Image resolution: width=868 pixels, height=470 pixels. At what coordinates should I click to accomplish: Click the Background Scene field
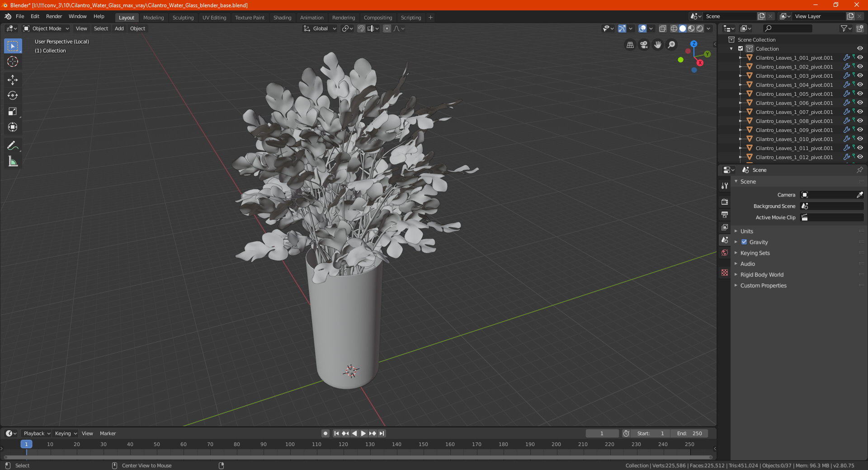pyautogui.click(x=832, y=206)
